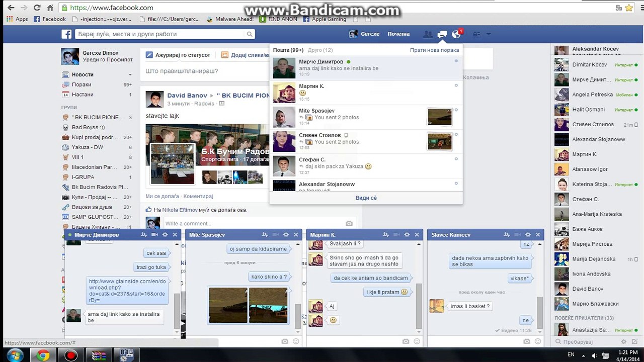Attach a photo in the Slavce Kamcev chat
The image size is (644, 362).
(x=526, y=341)
